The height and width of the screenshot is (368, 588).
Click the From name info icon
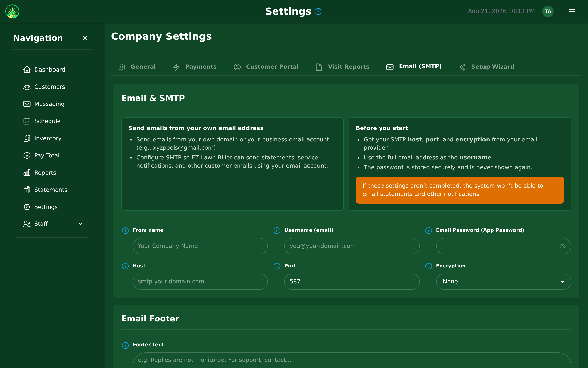(125, 230)
